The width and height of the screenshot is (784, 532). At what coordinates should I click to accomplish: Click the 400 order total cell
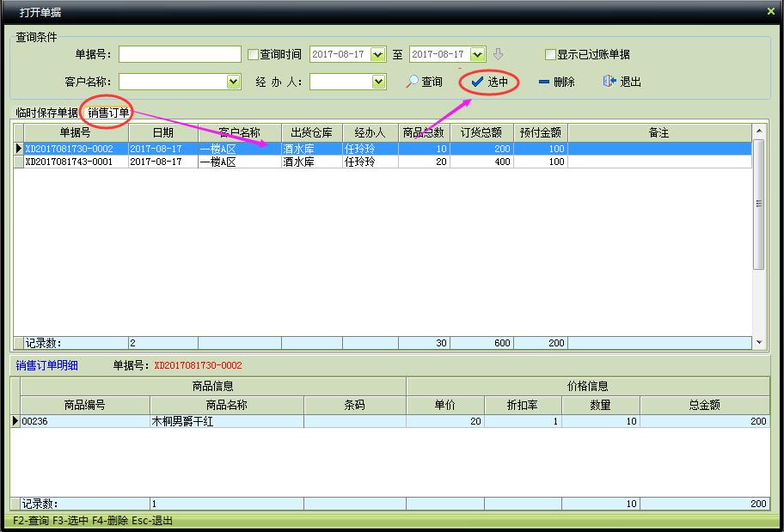click(481, 162)
